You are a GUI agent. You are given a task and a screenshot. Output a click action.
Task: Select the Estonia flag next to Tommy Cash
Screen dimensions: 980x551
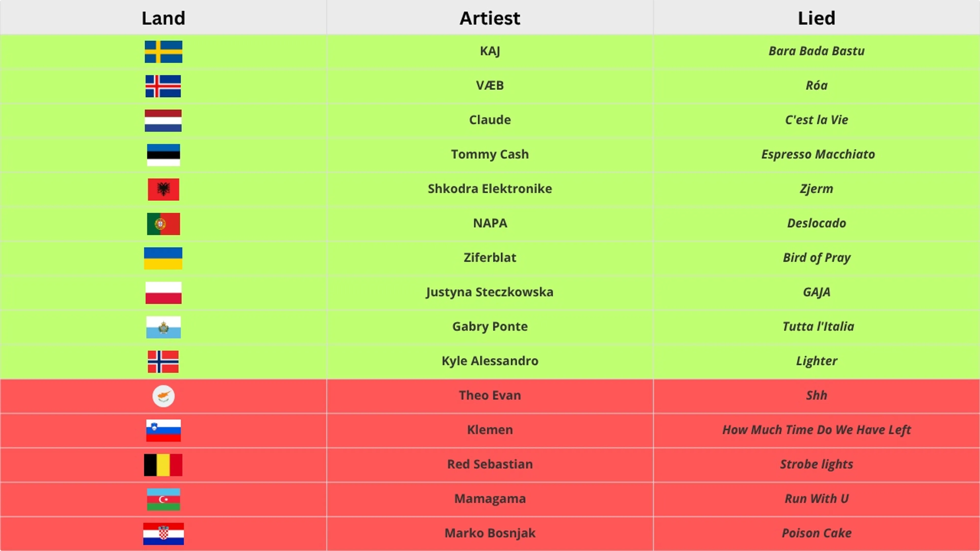163,155
